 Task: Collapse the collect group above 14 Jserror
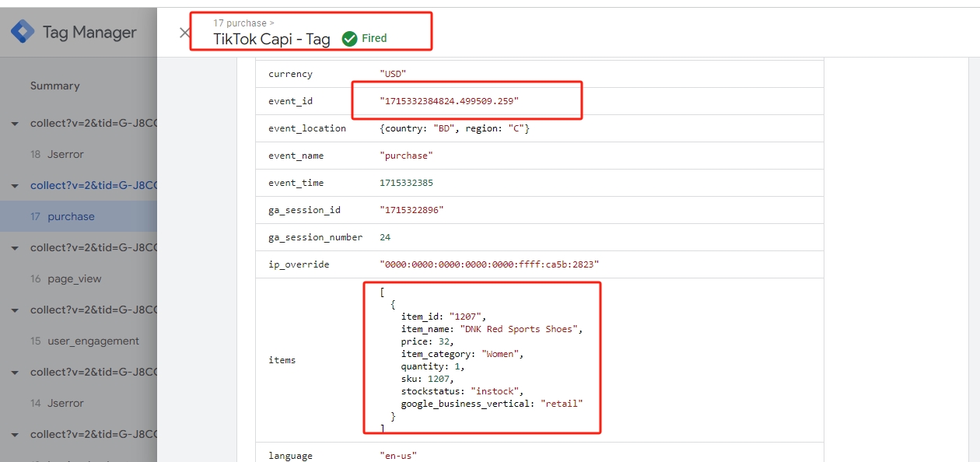(x=14, y=373)
